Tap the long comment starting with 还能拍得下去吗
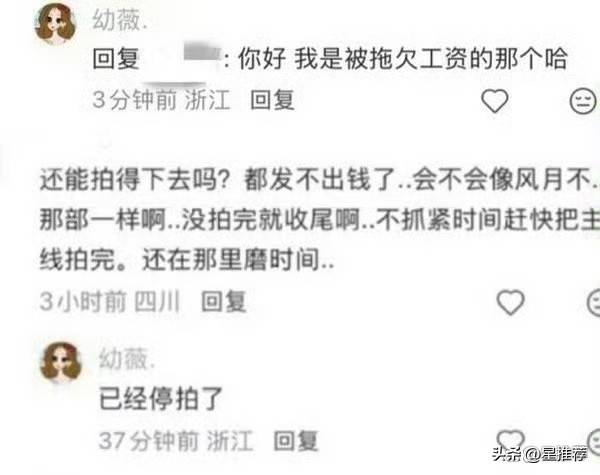This screenshot has height=475, width=600. tap(320, 220)
